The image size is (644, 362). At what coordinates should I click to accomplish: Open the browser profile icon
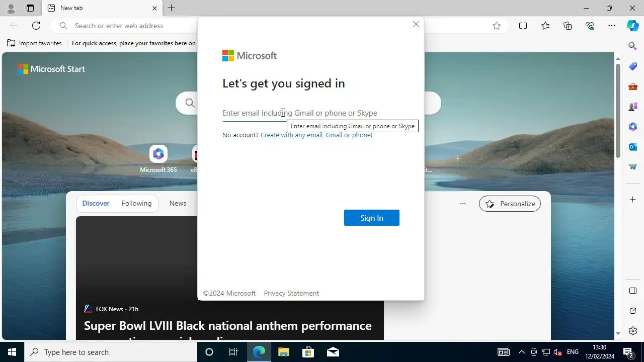(x=11, y=8)
